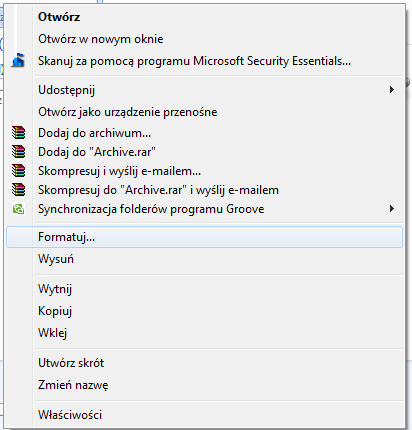Viewport: 412px width, 430px height.
Task: Choose Formatuj... to format the drive
Action: 204,237
